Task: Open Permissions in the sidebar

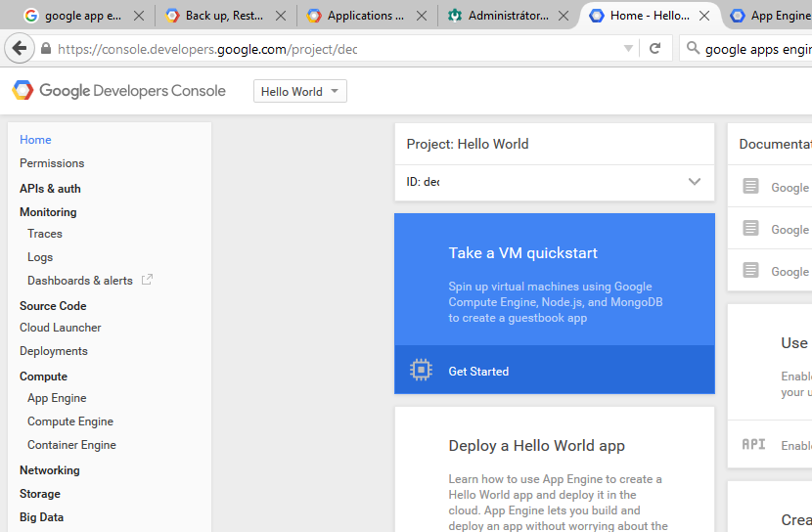Action: click(52, 163)
